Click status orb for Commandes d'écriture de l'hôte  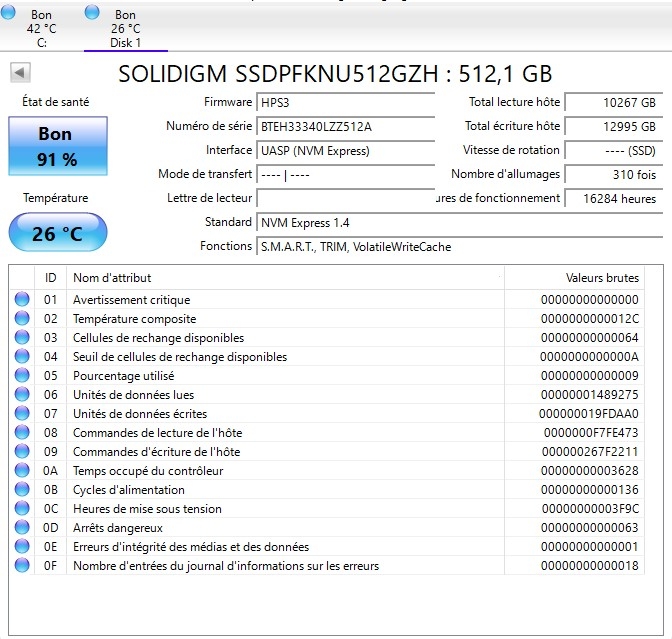(x=22, y=451)
